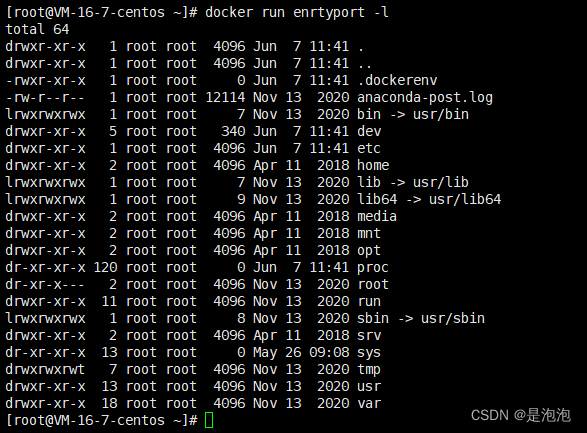The image size is (587, 433).
Task: Click the anaconda-post.log file entry
Action: pos(425,97)
